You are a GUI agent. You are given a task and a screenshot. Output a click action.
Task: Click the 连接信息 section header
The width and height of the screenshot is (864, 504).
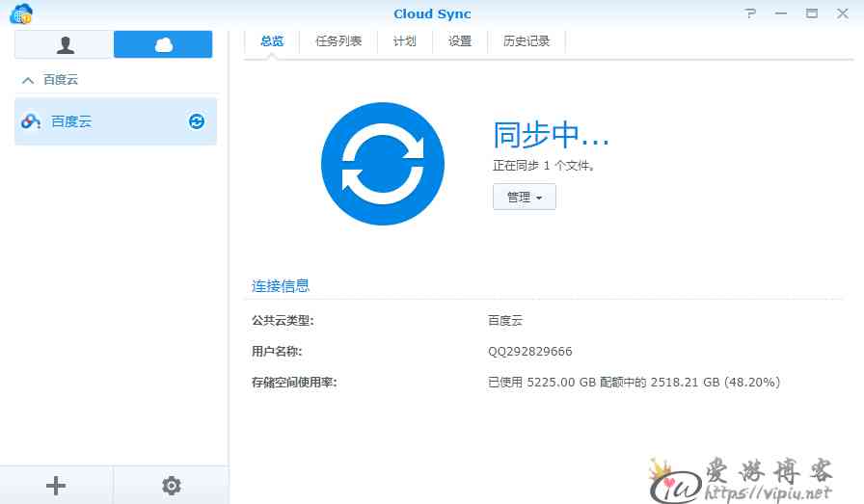click(x=281, y=286)
